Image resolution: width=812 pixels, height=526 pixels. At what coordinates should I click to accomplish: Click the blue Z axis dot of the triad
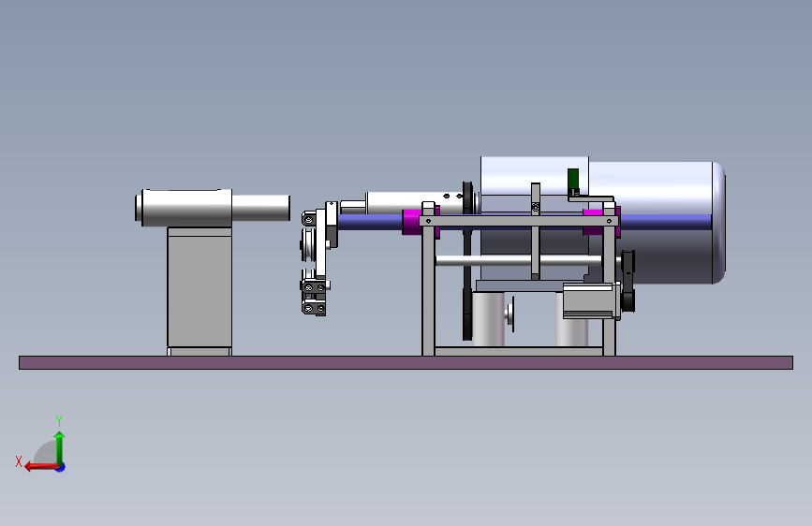61,468
